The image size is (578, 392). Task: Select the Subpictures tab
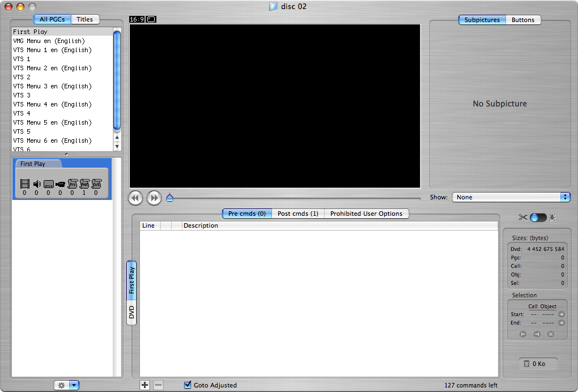(x=482, y=20)
